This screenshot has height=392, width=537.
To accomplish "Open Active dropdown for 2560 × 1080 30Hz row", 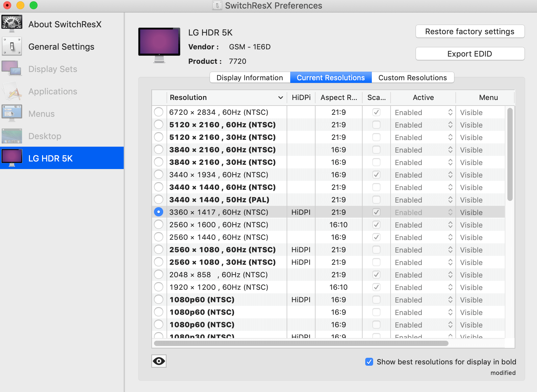I will (x=424, y=262).
